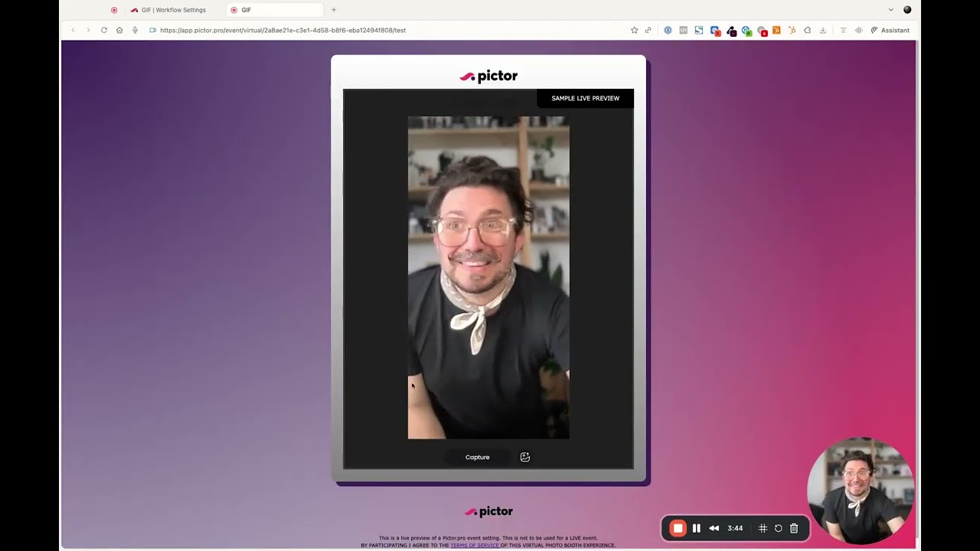Pause the screen recording
The height and width of the screenshot is (551, 980).
(x=696, y=528)
